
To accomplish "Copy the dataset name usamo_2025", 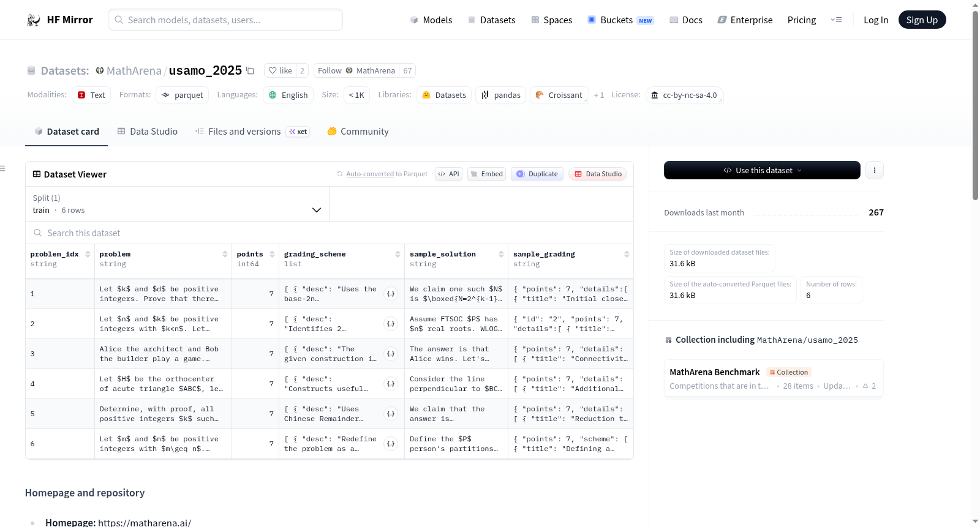I will pos(250,70).
